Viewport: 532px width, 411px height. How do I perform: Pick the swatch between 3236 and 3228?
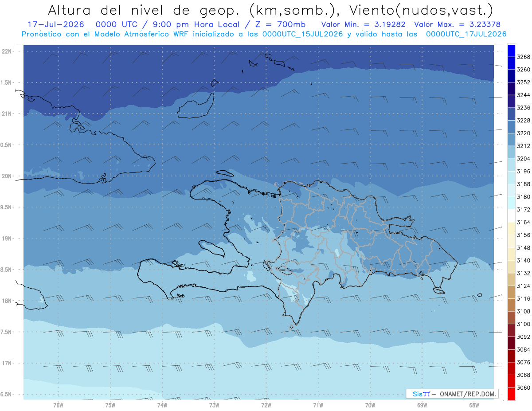tap(511, 114)
